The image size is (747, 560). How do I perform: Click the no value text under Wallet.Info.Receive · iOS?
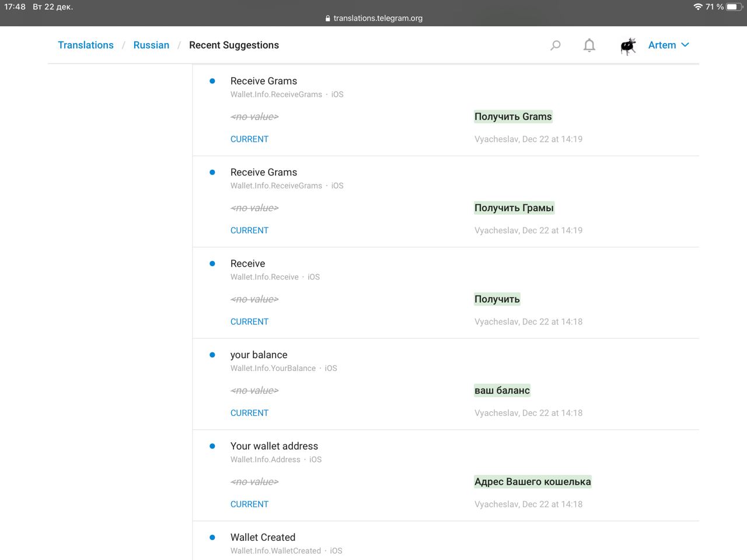254,299
